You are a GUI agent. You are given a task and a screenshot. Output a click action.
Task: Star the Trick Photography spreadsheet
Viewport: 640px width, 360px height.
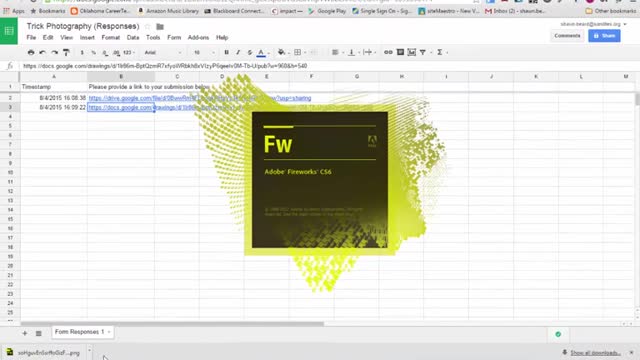(x=148, y=27)
